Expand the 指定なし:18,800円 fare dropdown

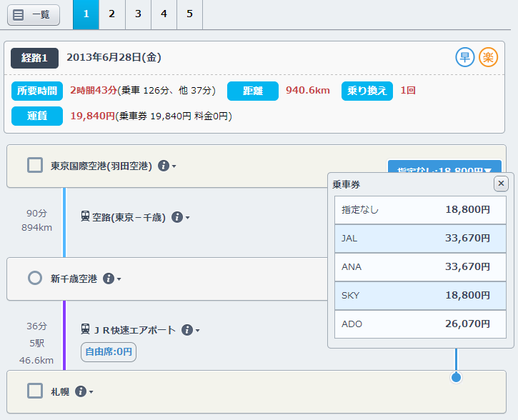[x=444, y=169]
